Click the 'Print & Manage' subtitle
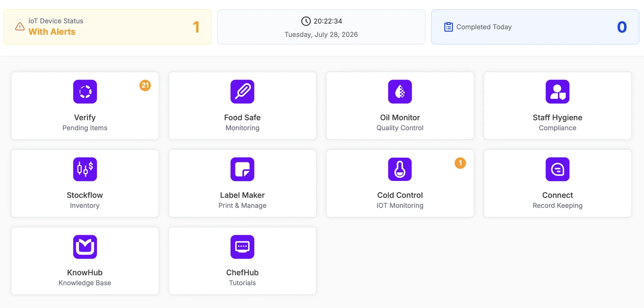 click(242, 205)
